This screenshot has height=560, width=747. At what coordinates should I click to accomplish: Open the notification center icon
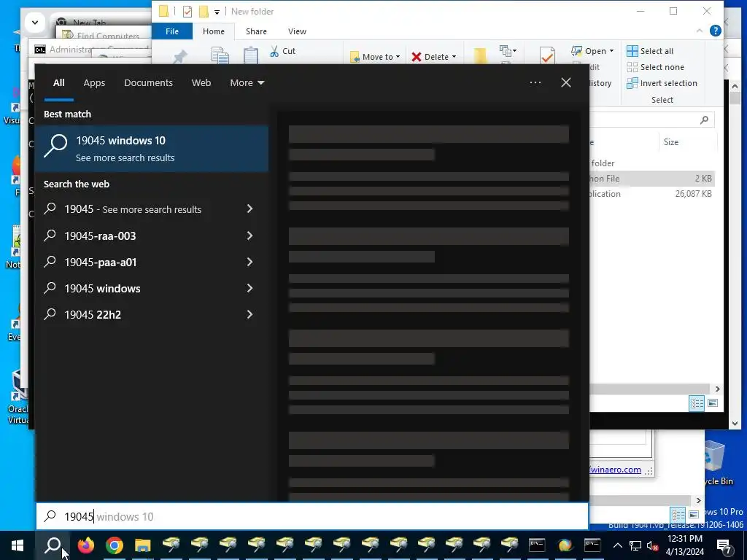pos(724,545)
